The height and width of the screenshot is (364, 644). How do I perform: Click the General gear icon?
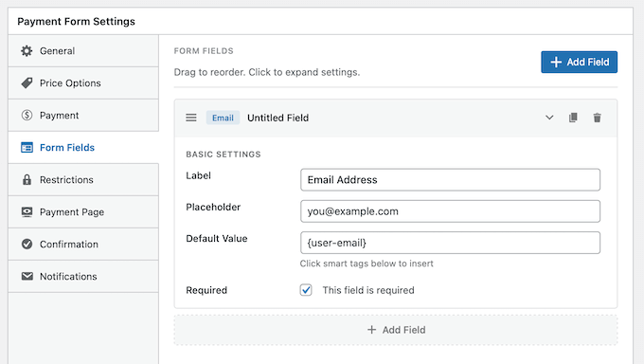[x=27, y=51]
